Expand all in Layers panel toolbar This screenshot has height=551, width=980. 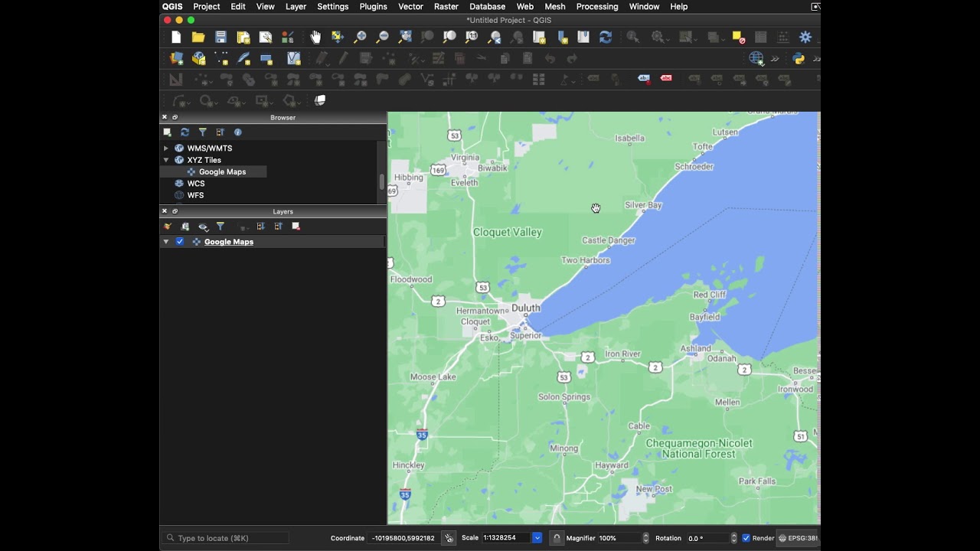[x=260, y=227]
